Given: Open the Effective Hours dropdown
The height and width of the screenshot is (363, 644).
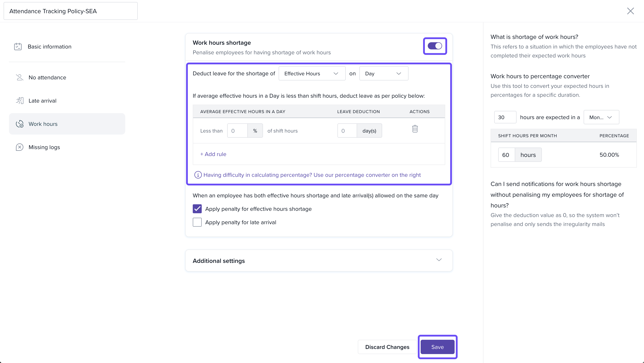Looking at the screenshot, I should 312,74.
